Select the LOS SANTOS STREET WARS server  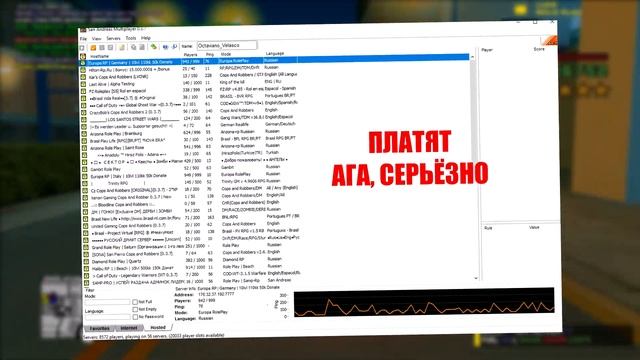(134, 120)
